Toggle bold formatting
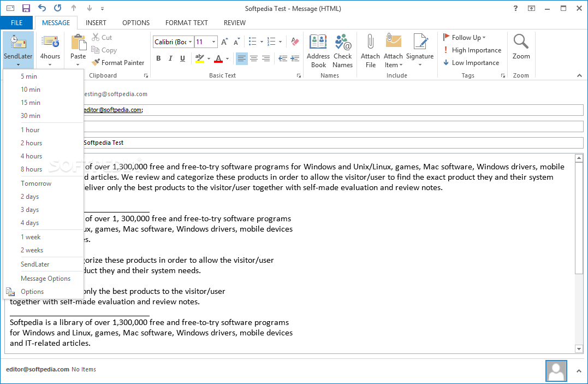The width and height of the screenshot is (588, 384). click(x=159, y=58)
